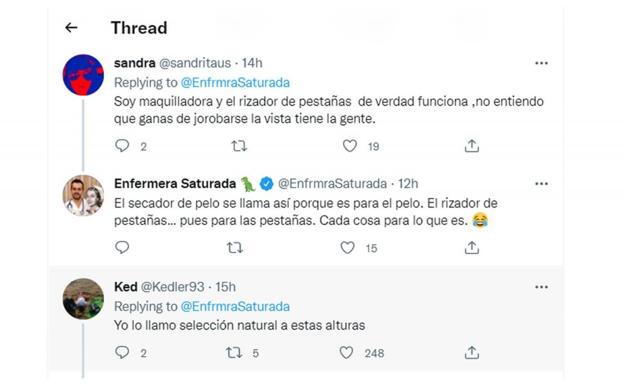Screen dimensions: 624x385
Task: Share Ked's tweet
Action: pos(472,352)
